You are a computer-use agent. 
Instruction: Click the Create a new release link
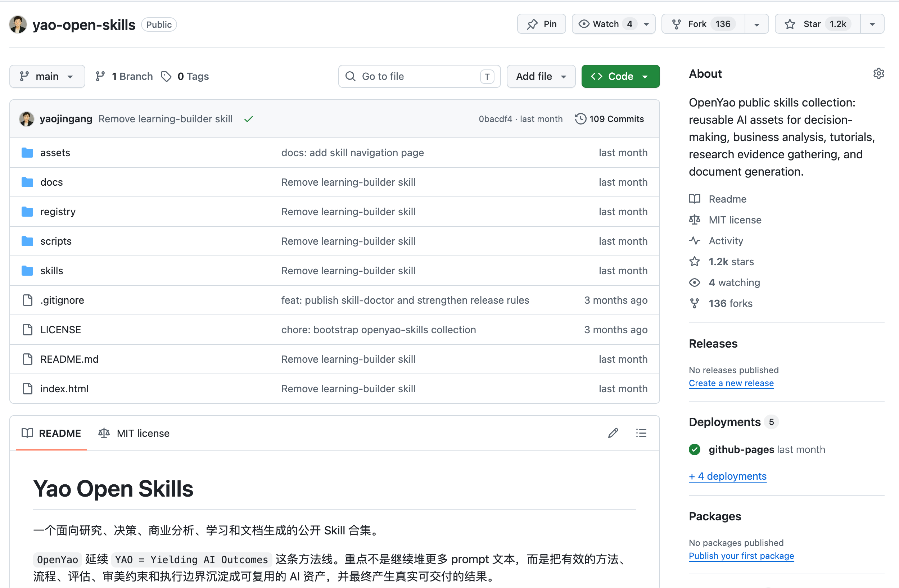click(731, 383)
